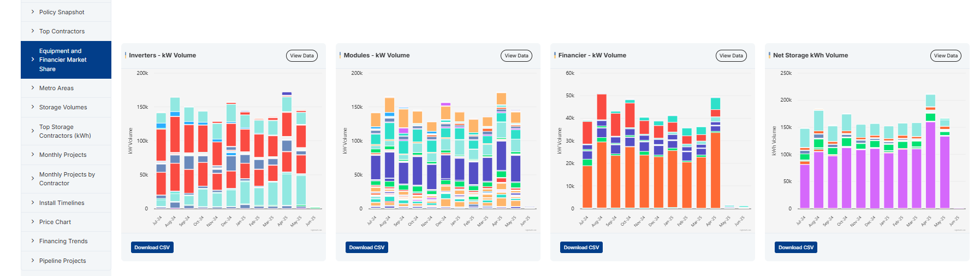Expand the Metro Areas sidebar section
The height and width of the screenshot is (276, 980).
click(56, 88)
